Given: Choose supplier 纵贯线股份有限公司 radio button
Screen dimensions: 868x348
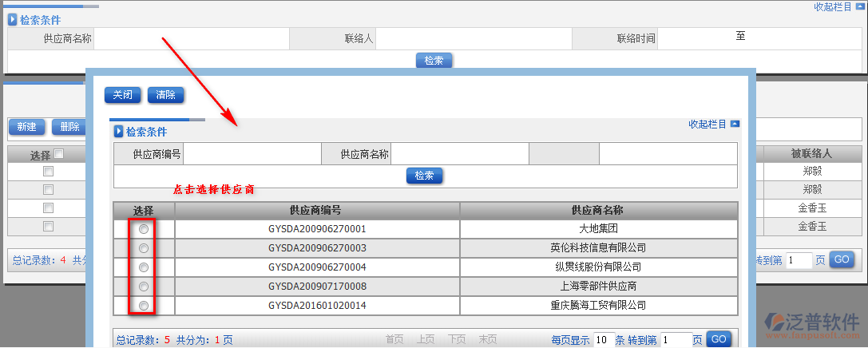Looking at the screenshot, I should (x=144, y=267).
